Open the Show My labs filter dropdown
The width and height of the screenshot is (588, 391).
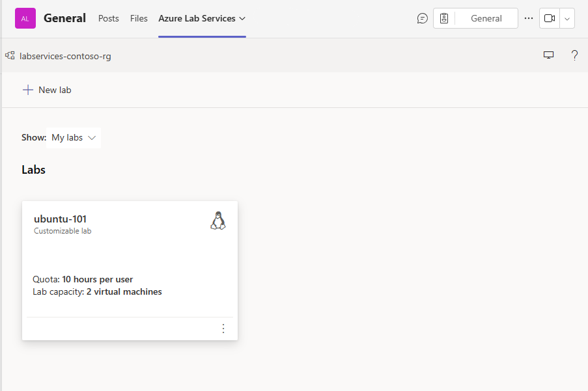pyautogui.click(x=74, y=138)
